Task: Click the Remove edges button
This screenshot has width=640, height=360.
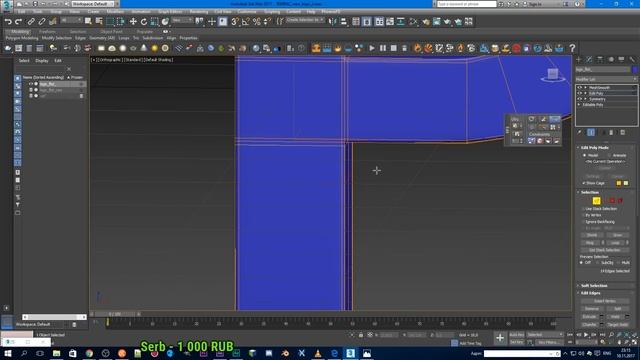Action: pyautogui.click(x=591, y=309)
